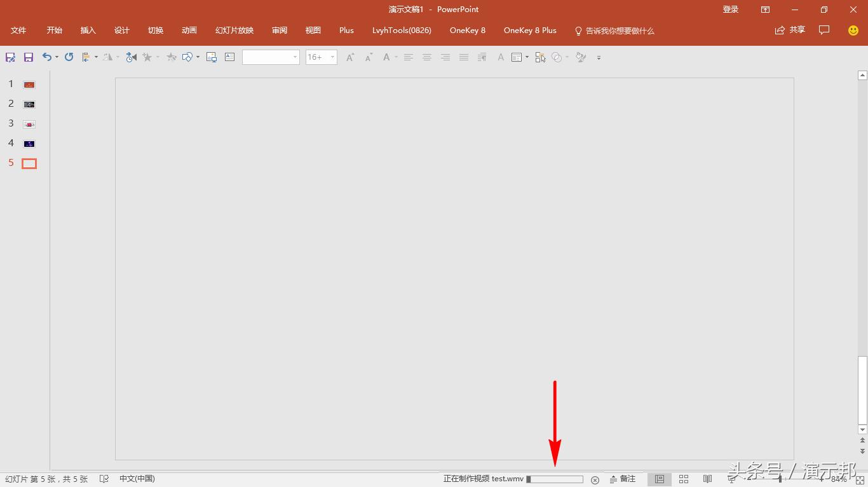Switch to the 开始 ribbon tab
This screenshot has height=487, width=868.
coord(54,31)
